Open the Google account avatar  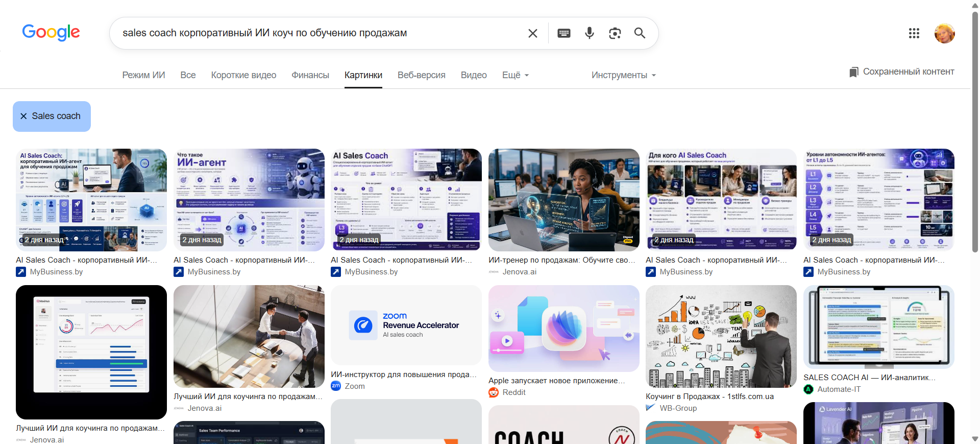tap(945, 33)
